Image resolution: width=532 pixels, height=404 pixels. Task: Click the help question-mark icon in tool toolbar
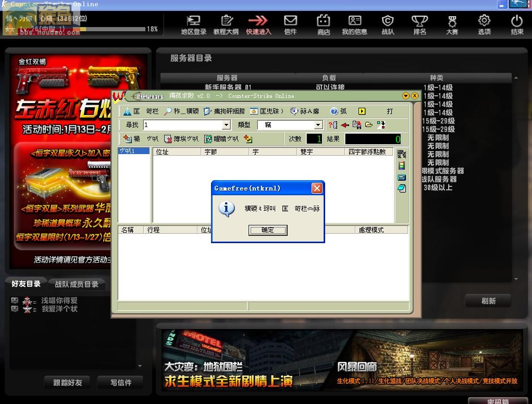coord(334,111)
